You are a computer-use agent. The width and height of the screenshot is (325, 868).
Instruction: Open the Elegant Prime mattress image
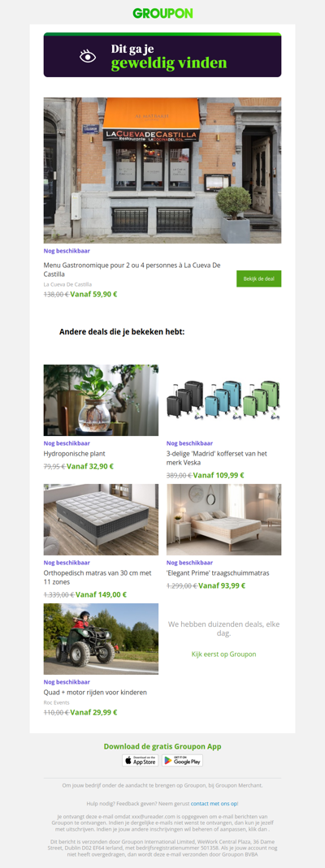click(x=223, y=520)
